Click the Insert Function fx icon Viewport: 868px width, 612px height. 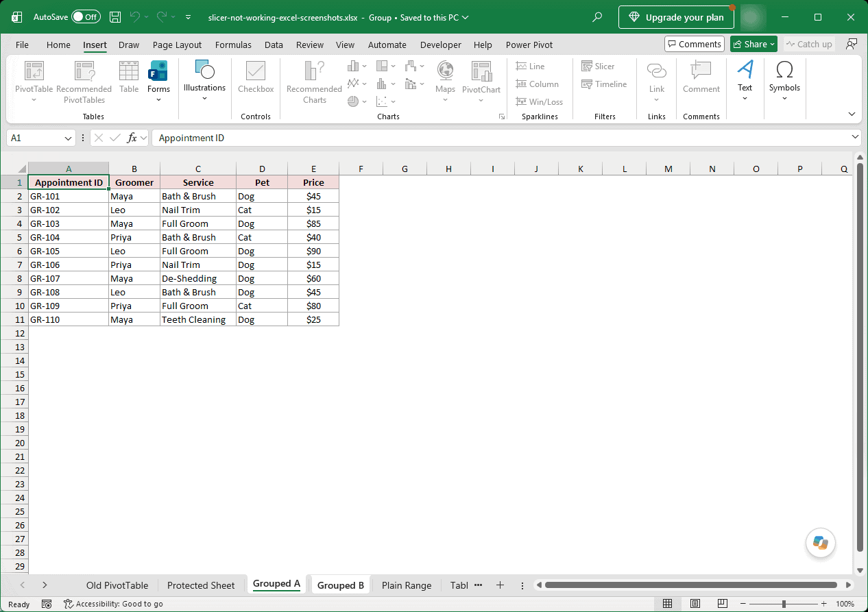[x=132, y=138]
